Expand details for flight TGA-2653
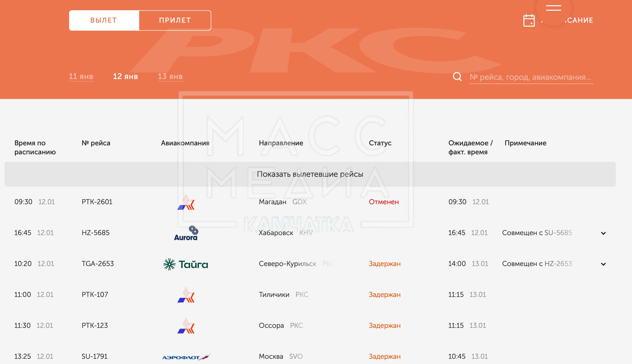Screen dimensions: 632x364 click(x=603, y=264)
